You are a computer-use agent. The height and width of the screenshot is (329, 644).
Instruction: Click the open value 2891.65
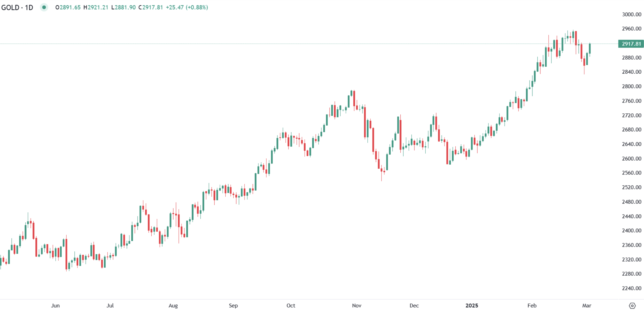tap(70, 7)
